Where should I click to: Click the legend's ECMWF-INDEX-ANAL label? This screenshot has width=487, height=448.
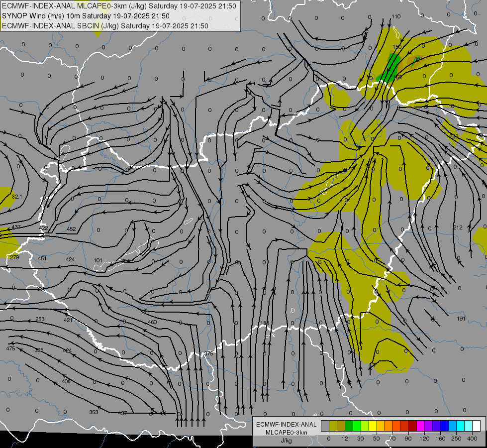(x=287, y=425)
